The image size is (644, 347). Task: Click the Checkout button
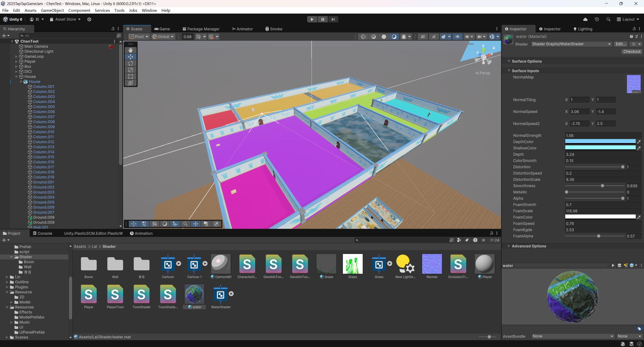pyautogui.click(x=632, y=51)
